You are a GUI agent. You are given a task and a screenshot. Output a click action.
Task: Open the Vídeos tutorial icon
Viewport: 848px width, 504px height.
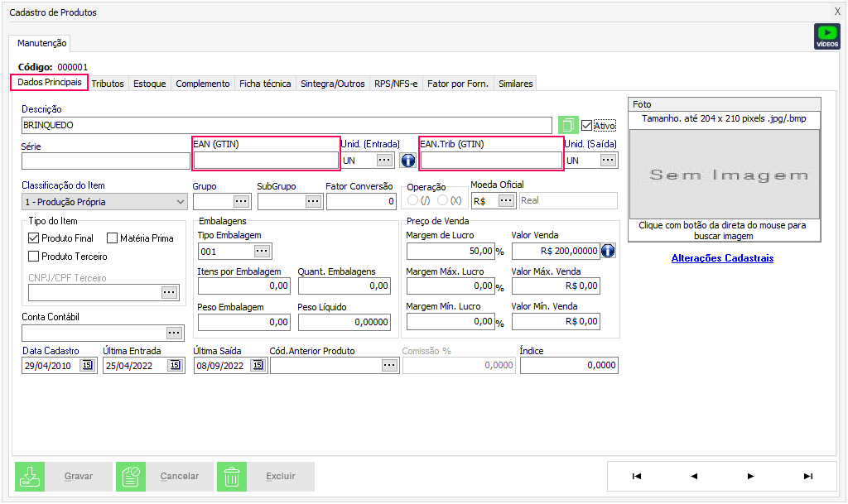pos(826,36)
